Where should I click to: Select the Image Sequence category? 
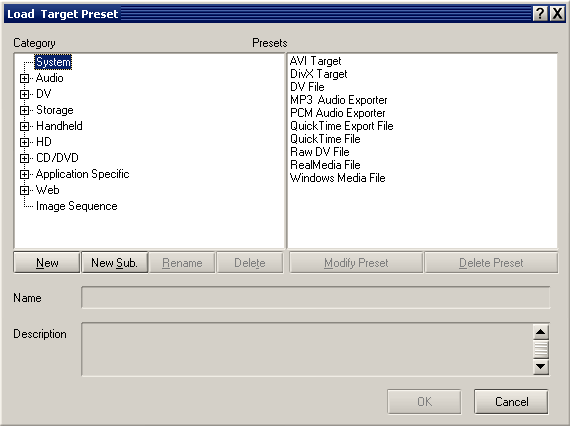76,206
